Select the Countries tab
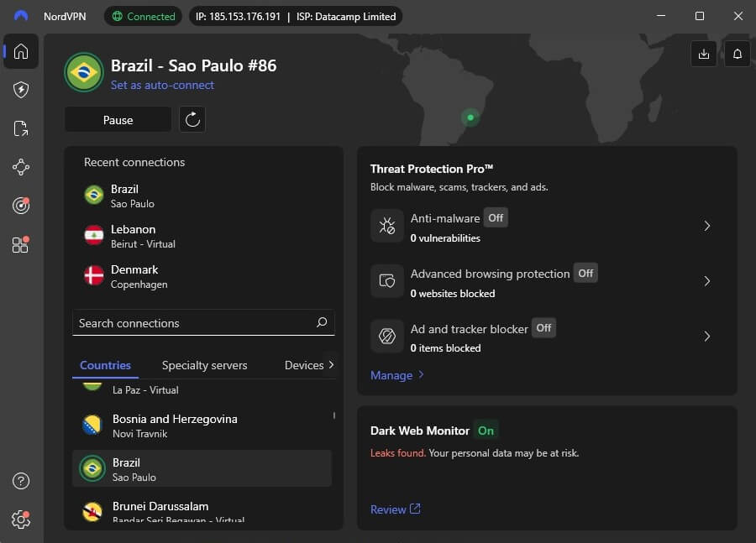Screen dimensions: 756x543 tap(105, 365)
